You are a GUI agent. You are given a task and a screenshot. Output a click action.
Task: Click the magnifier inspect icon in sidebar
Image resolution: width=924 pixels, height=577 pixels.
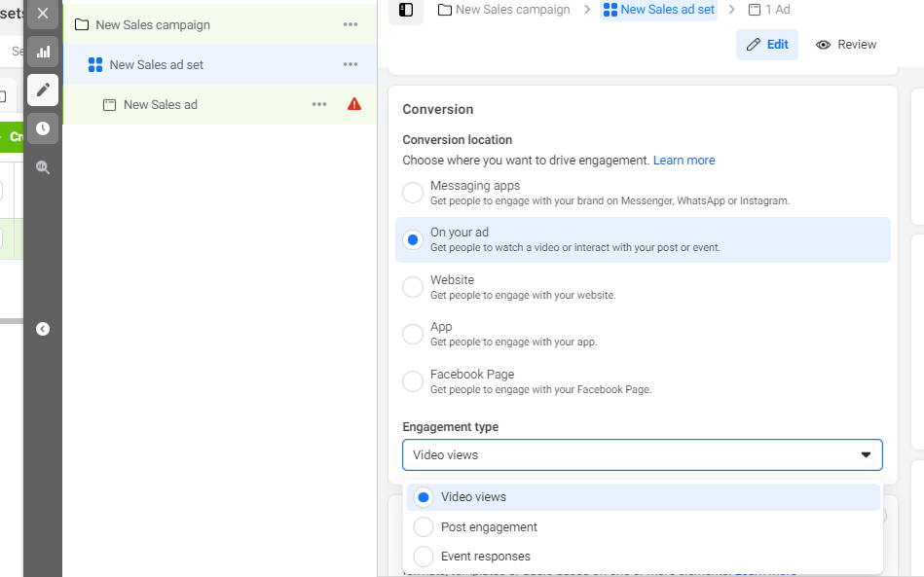pyautogui.click(x=43, y=167)
